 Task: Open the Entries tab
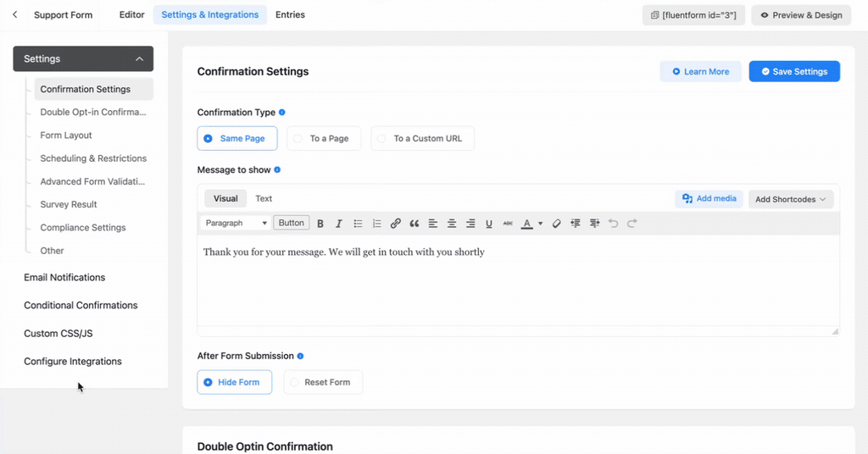click(x=290, y=15)
